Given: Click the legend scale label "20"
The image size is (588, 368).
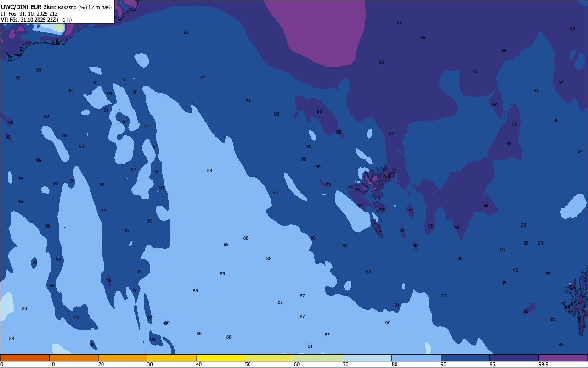Looking at the screenshot, I should [101, 364].
